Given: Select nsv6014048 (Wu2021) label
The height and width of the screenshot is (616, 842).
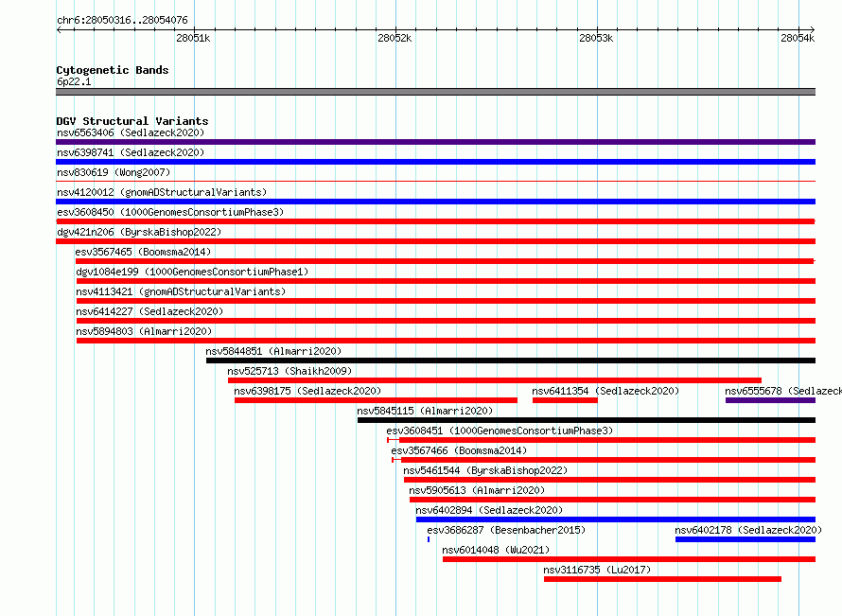Looking at the screenshot, I should coord(496,550).
